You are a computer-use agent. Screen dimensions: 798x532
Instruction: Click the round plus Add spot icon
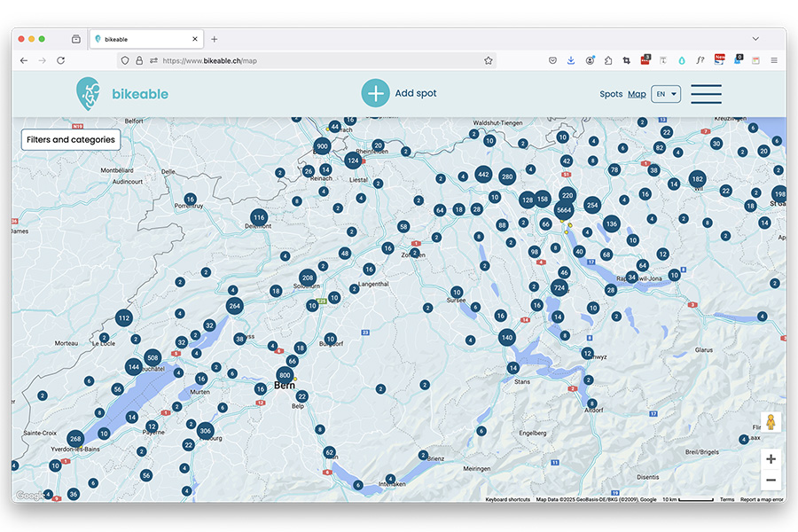click(376, 93)
